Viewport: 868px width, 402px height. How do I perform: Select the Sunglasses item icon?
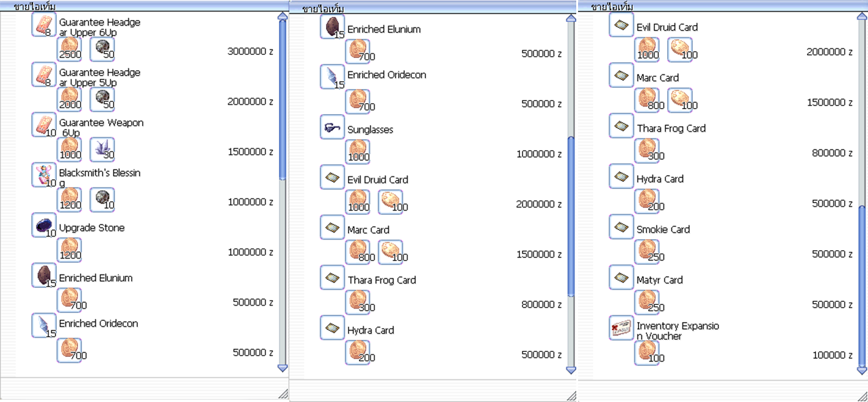click(x=332, y=127)
